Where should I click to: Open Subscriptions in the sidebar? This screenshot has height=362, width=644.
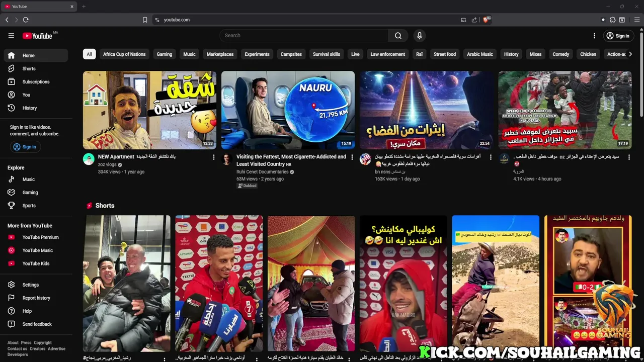point(36,81)
